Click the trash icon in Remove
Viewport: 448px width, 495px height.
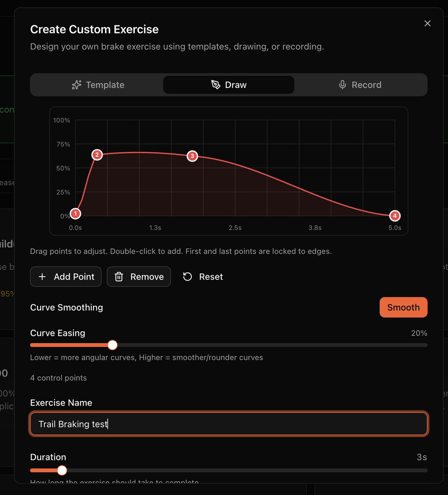pyautogui.click(x=119, y=276)
